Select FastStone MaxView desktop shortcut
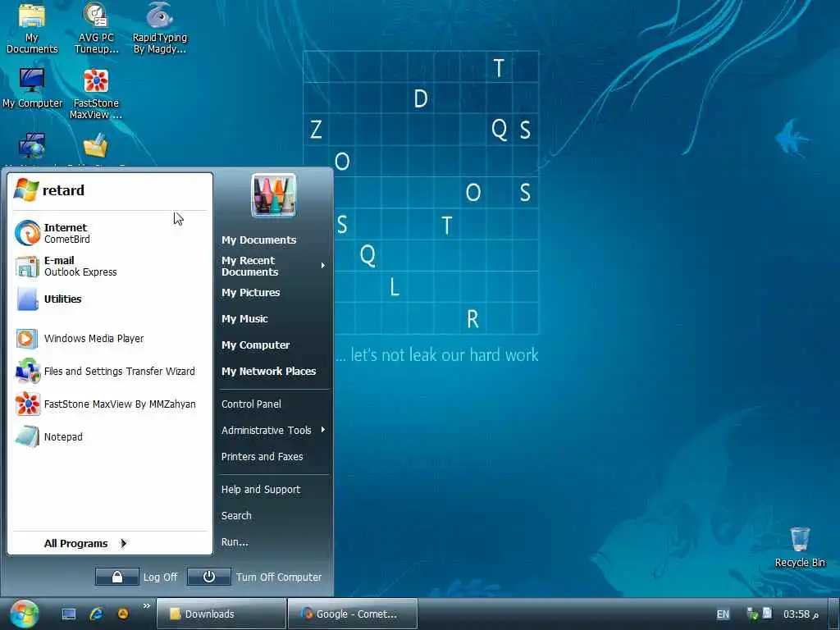This screenshot has height=630, width=840. (97, 94)
